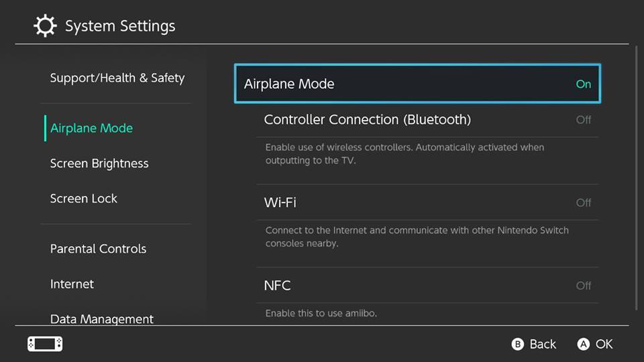The image size is (644, 362).
Task: Open Screen Brightness settings
Action: (x=99, y=164)
